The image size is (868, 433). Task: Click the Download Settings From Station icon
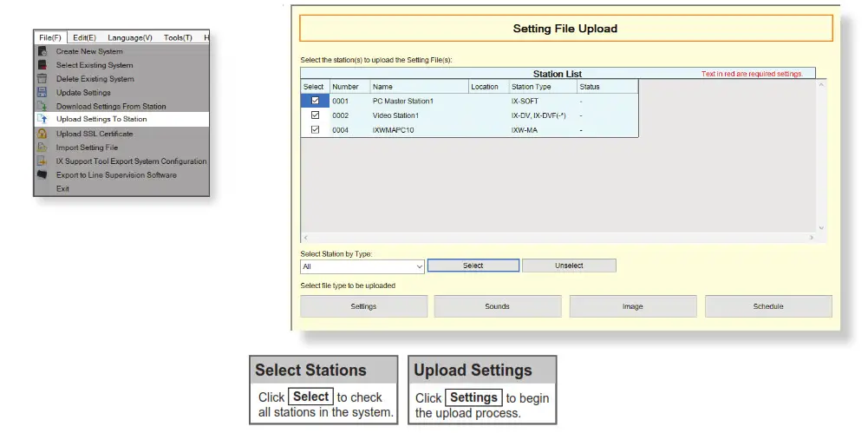tap(42, 107)
